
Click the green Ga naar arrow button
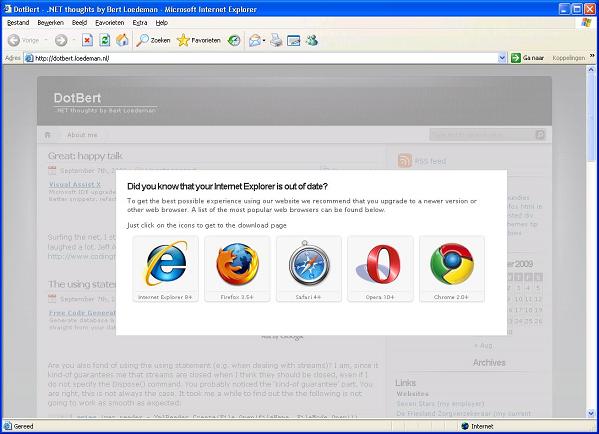(x=516, y=58)
